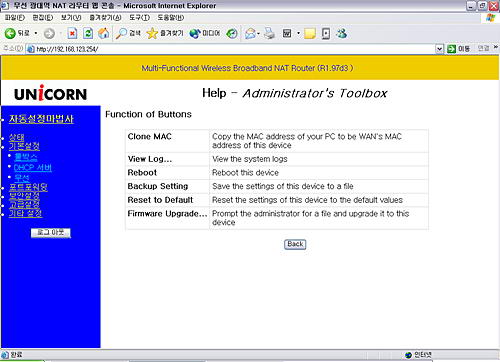Click the 'Clone MAC' table cell
Viewport: 500px width, 362px height.
point(168,141)
